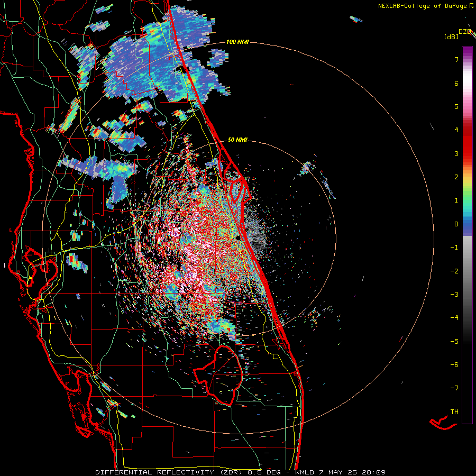The width and height of the screenshot is (476, 476).
Task: Select the "1" tick on the dB scale
Action: (x=456, y=200)
